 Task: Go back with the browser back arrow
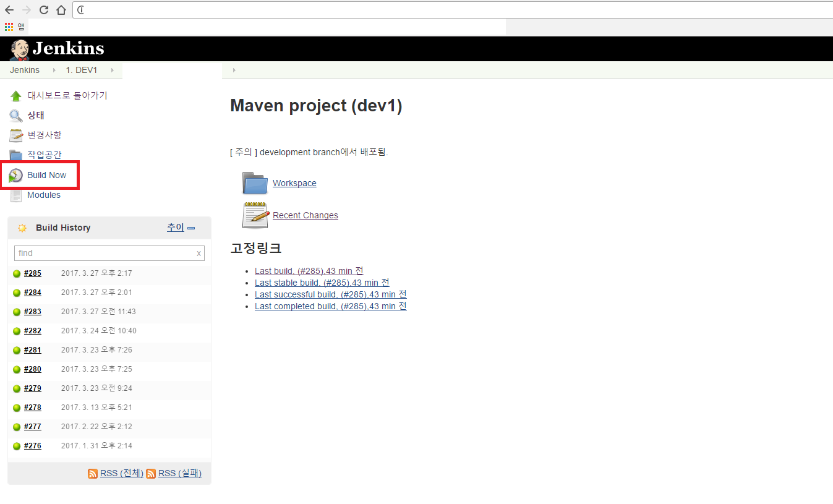pyautogui.click(x=9, y=10)
